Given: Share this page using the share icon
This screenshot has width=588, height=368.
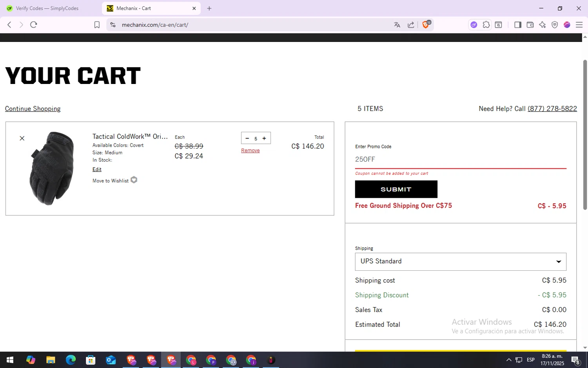Looking at the screenshot, I should pyautogui.click(x=411, y=25).
